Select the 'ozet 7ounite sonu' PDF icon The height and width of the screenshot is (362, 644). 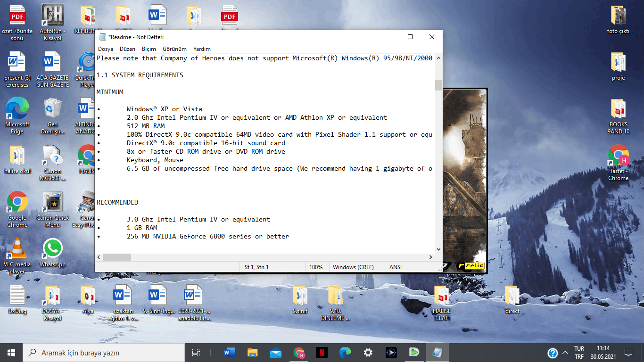coord(17,23)
